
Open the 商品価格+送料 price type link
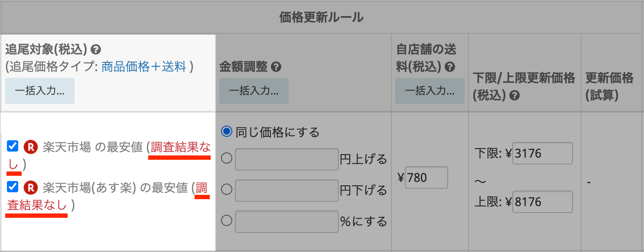(x=143, y=67)
